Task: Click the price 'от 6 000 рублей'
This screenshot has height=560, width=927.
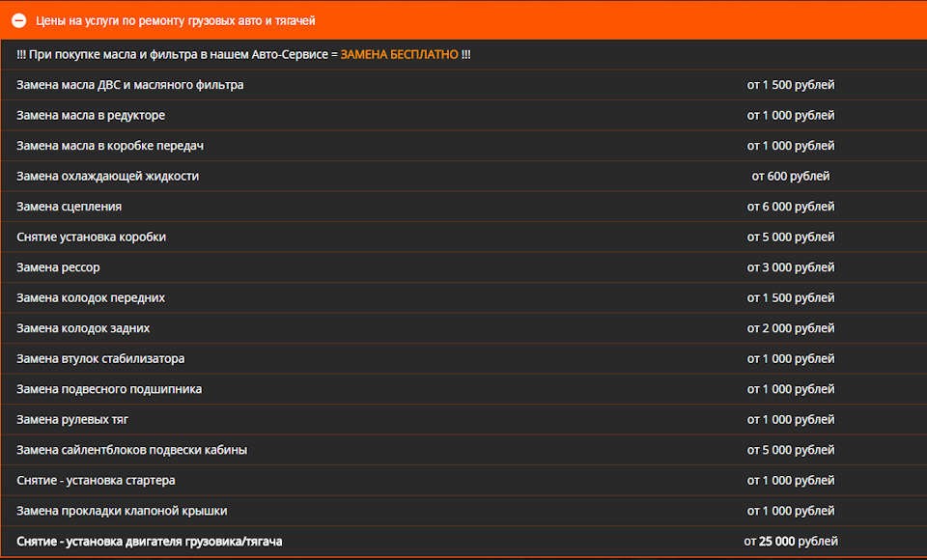Action: [791, 207]
